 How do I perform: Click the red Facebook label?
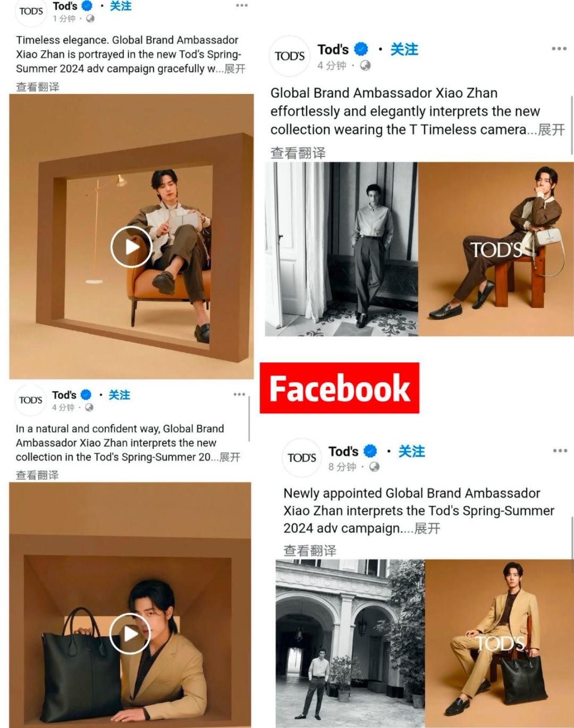pos(340,388)
